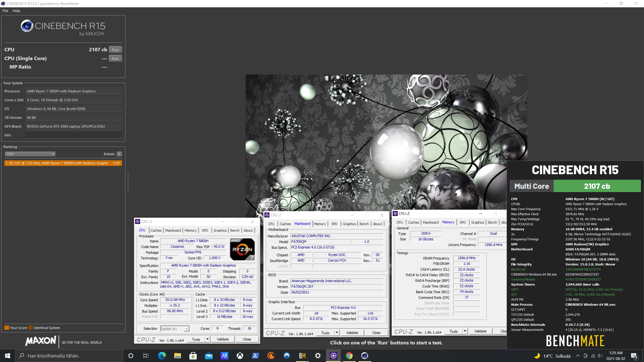
Task: Click Close in CPU-Z Mainboard window
Action: (376, 333)
